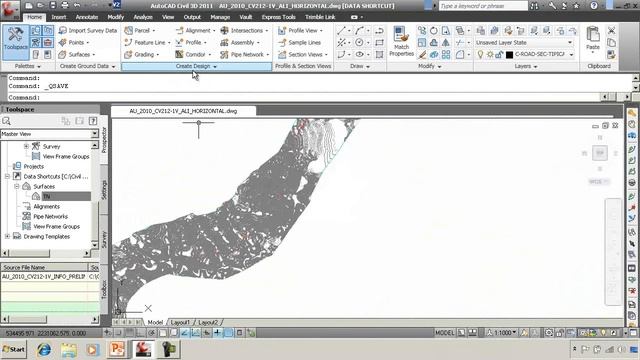Click the Rotate modify icon
The image size is (640, 360).
pos(433,31)
